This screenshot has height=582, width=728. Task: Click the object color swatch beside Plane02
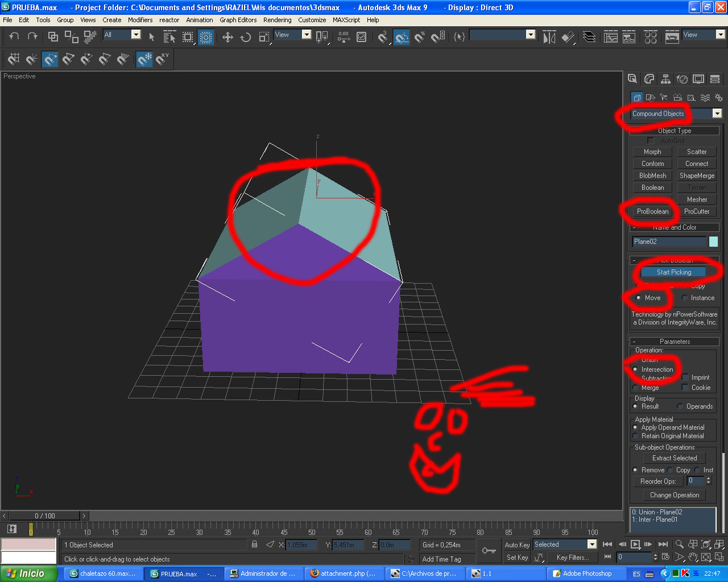coord(713,242)
